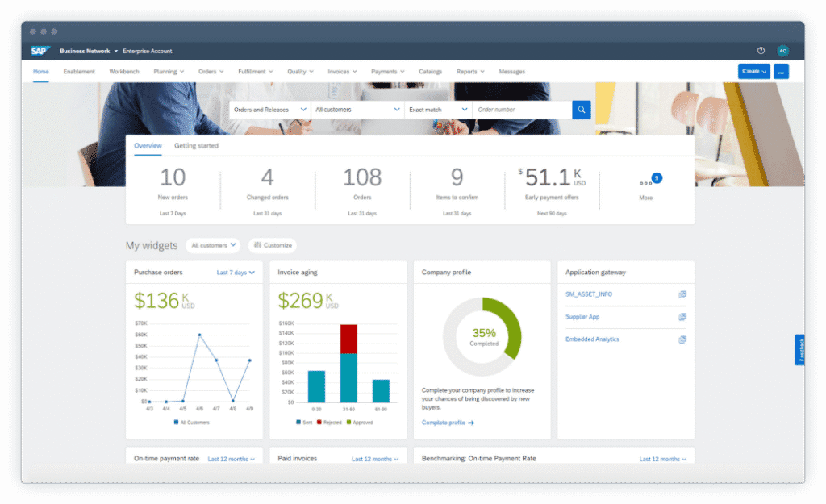Open the More tiles with badge 9
Image resolution: width=826 pixels, height=504 pixels.
[647, 184]
